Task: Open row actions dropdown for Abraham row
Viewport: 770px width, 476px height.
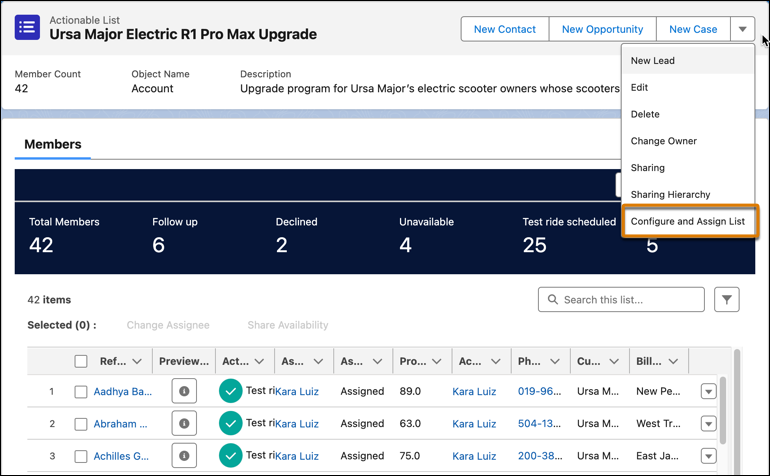Action: click(x=708, y=423)
